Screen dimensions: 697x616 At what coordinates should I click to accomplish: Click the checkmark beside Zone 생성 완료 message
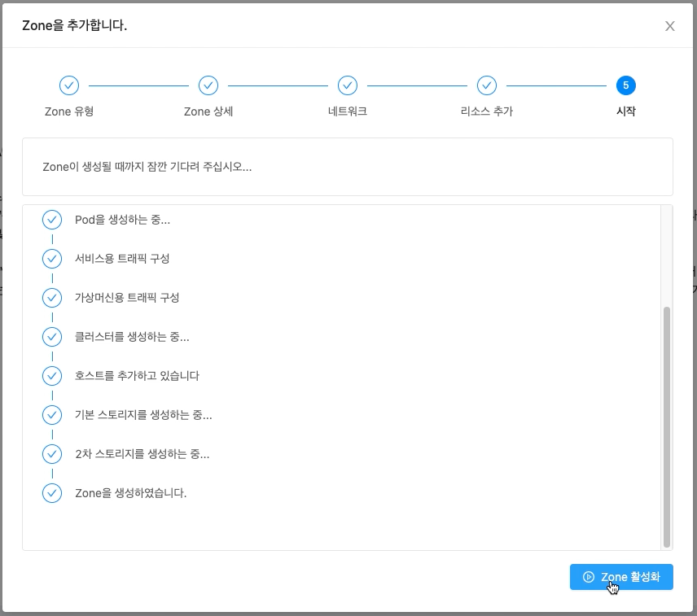(52, 493)
